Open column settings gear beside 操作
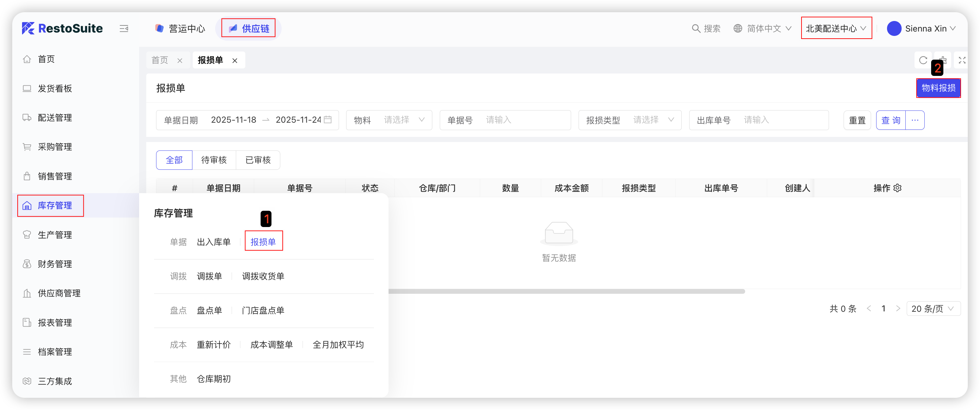 point(898,188)
